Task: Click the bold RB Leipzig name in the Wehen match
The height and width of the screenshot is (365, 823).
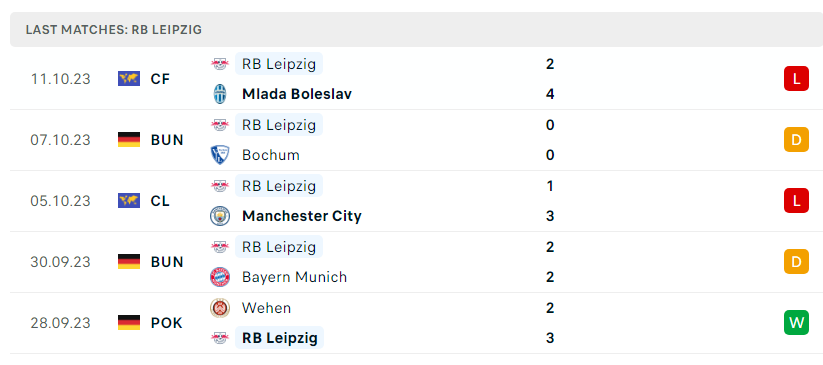Action: [x=280, y=338]
